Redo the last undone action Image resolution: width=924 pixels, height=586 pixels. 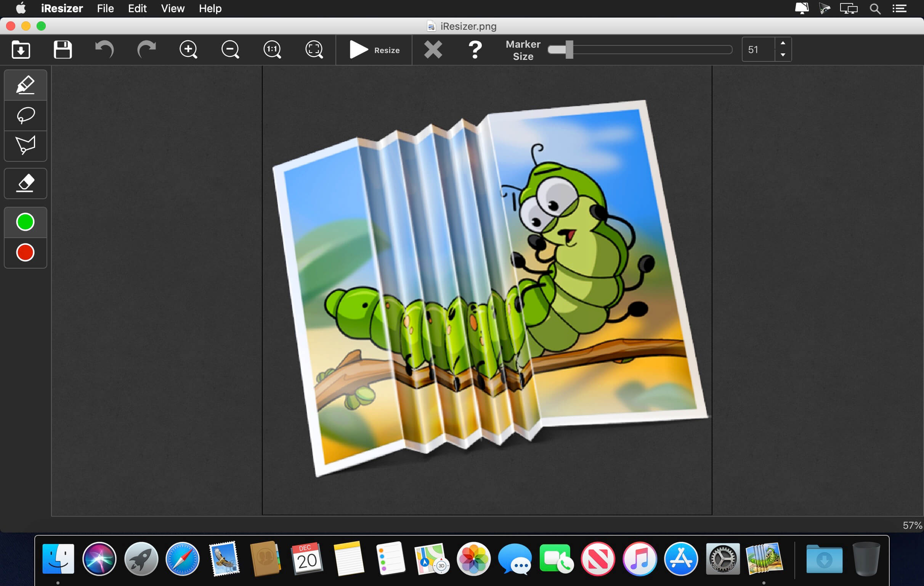[x=146, y=50]
